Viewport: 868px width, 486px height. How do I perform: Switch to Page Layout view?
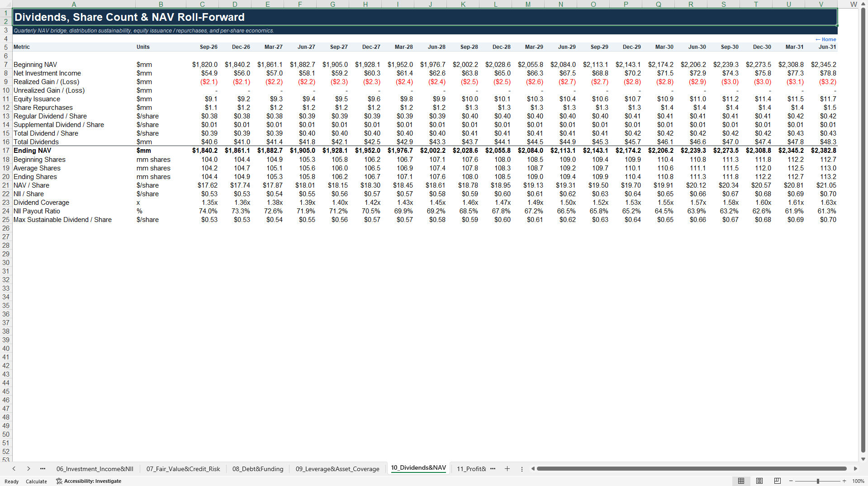[759, 481]
